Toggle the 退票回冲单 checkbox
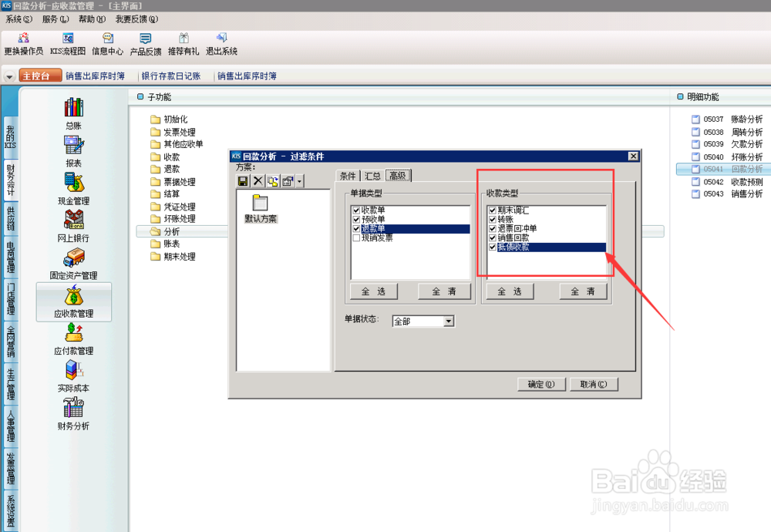The image size is (771, 532). [x=492, y=229]
